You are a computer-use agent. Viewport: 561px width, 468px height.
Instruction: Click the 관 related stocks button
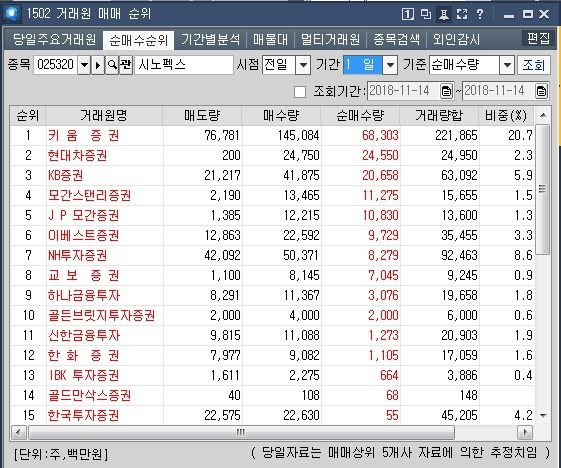[x=126, y=65]
